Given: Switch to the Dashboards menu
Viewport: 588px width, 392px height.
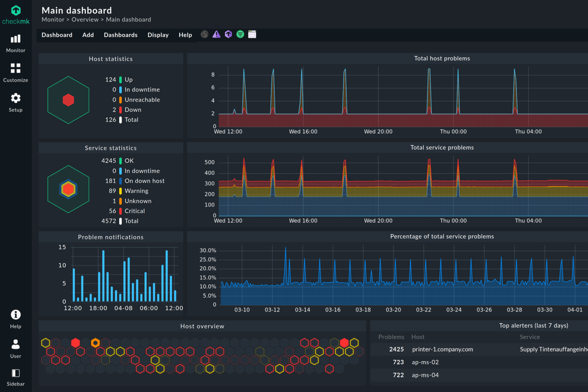Looking at the screenshot, I should [x=120, y=35].
